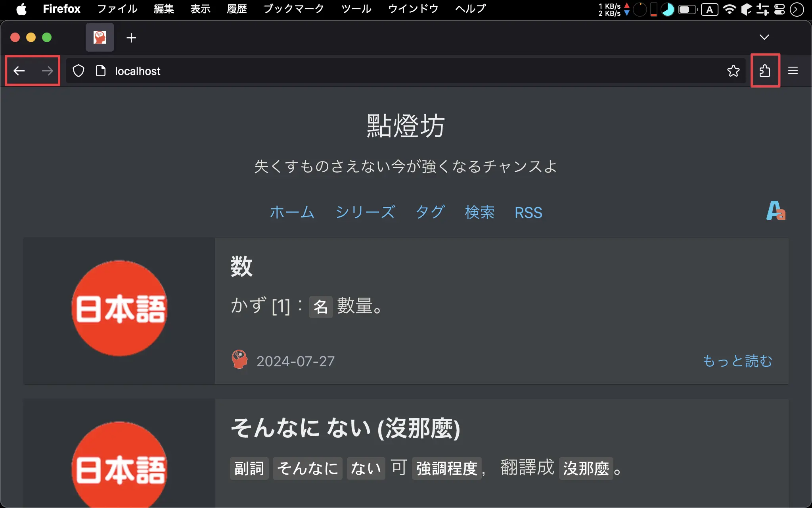Open the Firefox hamburger application menu

(x=793, y=71)
